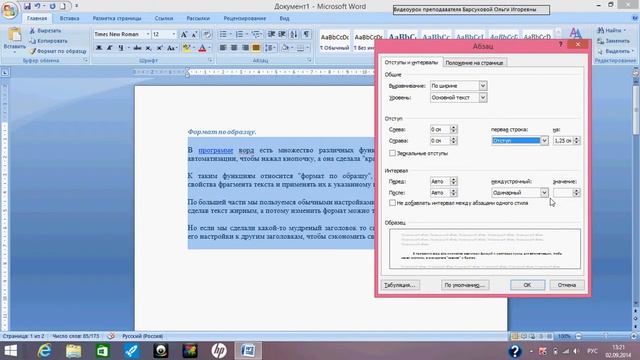This screenshot has width=640, height=360.
Task: Open the Рецензирование ribbon tab
Action: point(244,18)
